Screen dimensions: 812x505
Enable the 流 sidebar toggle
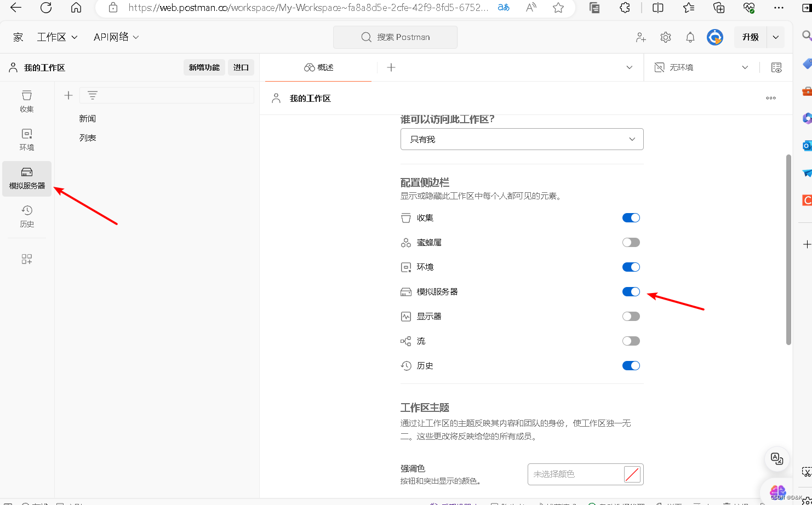(x=631, y=341)
